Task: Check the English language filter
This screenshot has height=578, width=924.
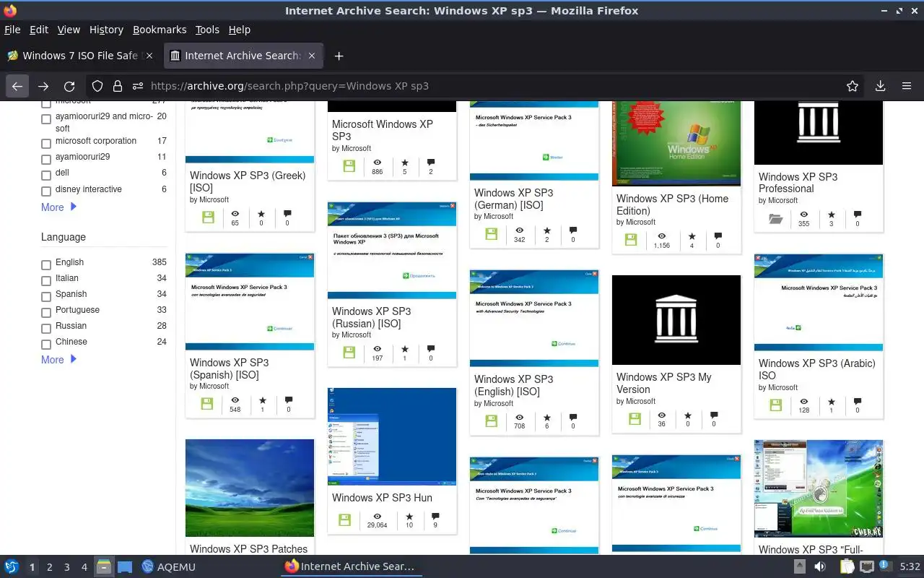Action: [46, 265]
